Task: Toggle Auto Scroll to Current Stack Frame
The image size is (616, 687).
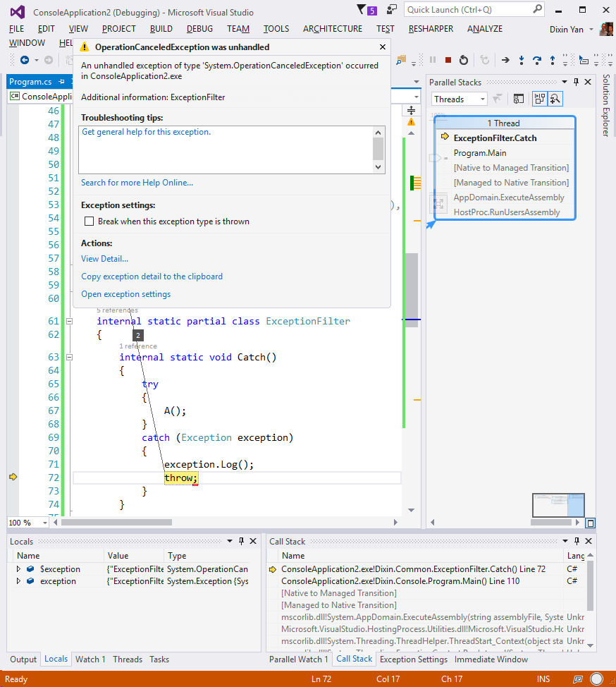Action: tap(540, 99)
